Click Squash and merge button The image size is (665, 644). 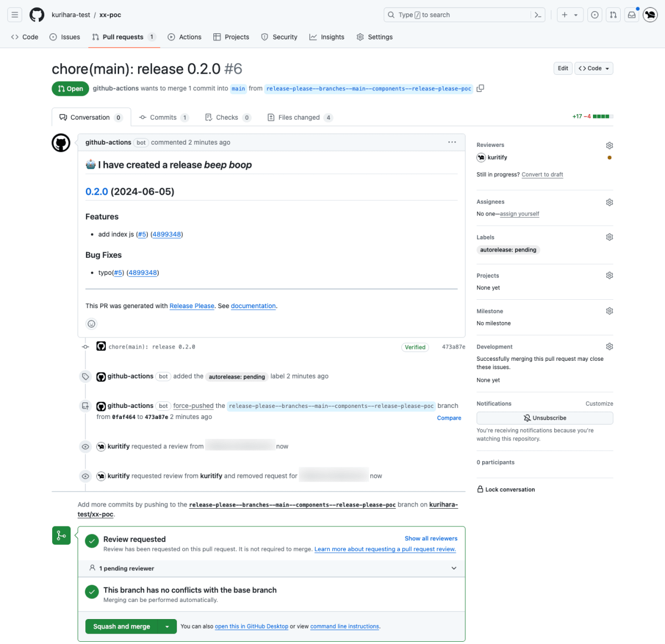coord(121,626)
